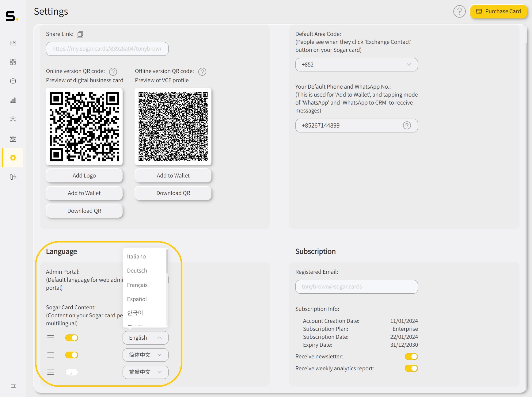Click the Purchase Card button
Viewport: 532px width, 397px height.
click(499, 11)
